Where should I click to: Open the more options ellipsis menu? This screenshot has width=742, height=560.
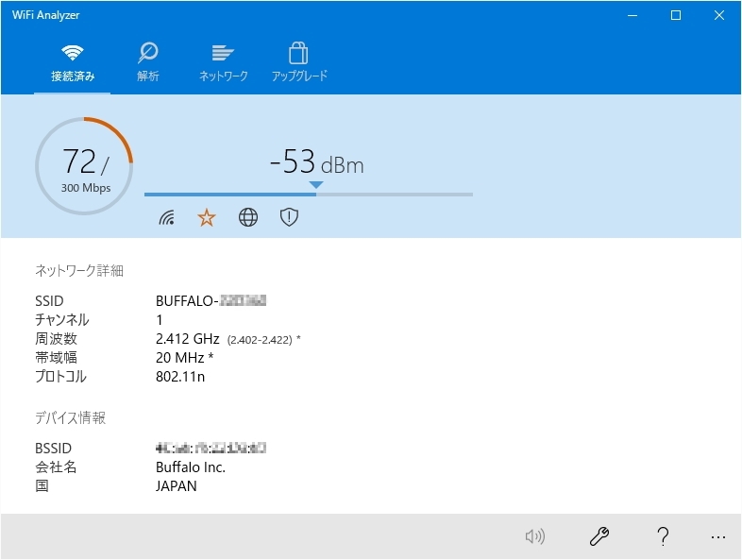click(718, 536)
